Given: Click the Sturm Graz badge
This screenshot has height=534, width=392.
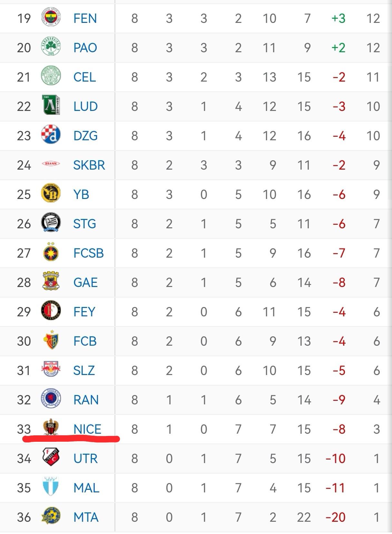Looking at the screenshot, I should pyautogui.click(x=51, y=222).
